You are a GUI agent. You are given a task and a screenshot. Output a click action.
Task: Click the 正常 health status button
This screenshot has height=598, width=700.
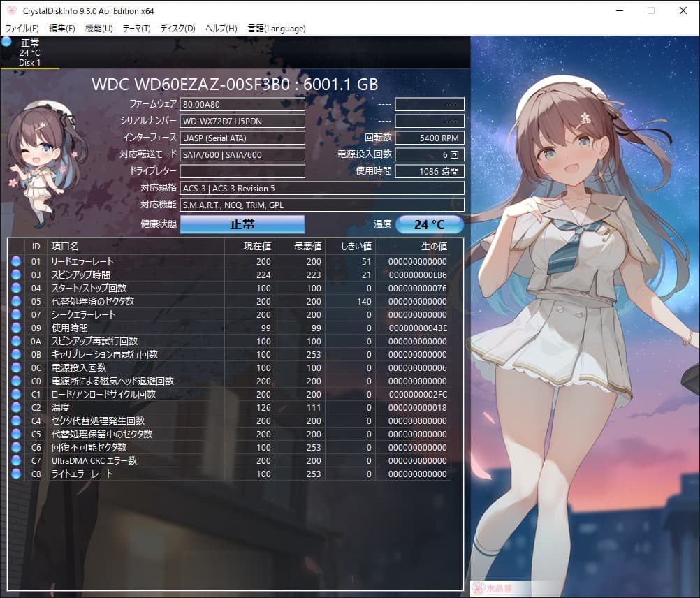[242, 224]
